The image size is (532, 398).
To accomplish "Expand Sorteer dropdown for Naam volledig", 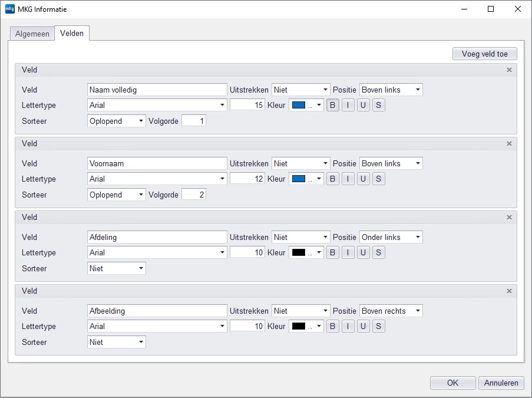I will coord(116,121).
